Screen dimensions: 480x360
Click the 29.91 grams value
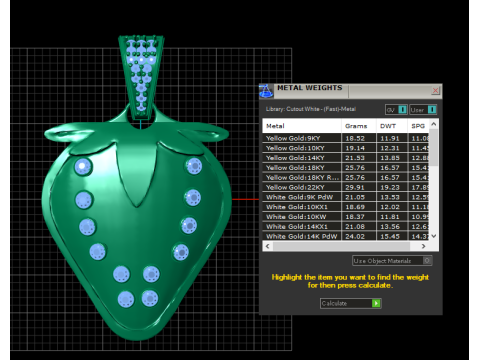(355, 187)
